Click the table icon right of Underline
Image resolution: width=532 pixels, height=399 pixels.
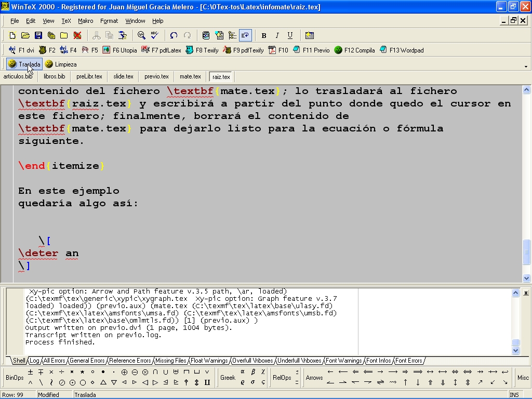310,35
